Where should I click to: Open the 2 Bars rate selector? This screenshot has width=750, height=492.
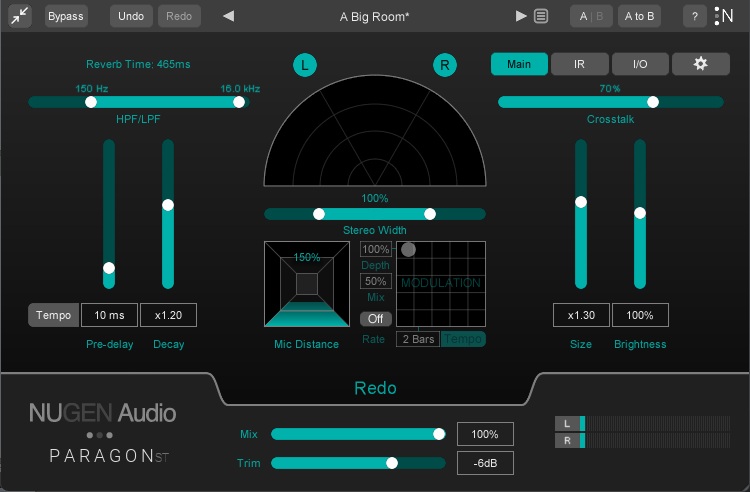(418, 339)
